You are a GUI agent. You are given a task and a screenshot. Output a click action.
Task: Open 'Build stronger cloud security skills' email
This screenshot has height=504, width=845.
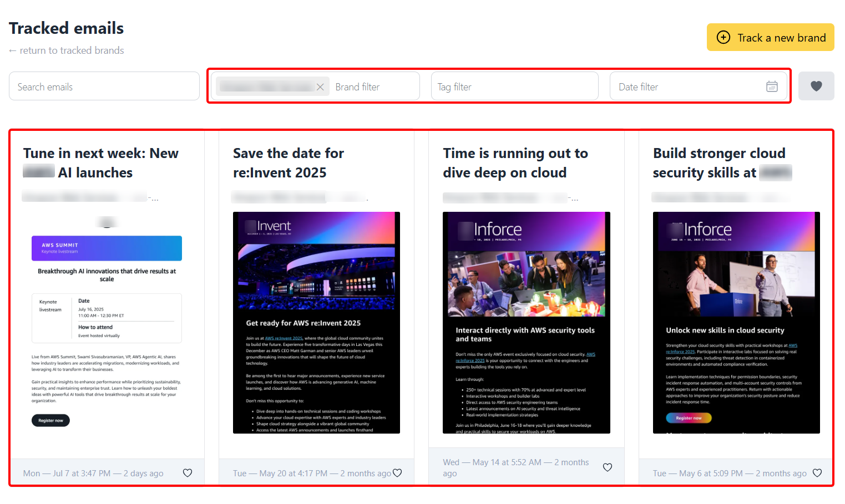click(722, 163)
